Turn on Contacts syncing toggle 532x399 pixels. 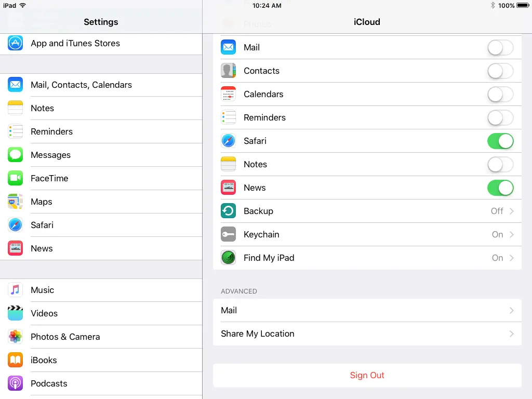(x=500, y=71)
